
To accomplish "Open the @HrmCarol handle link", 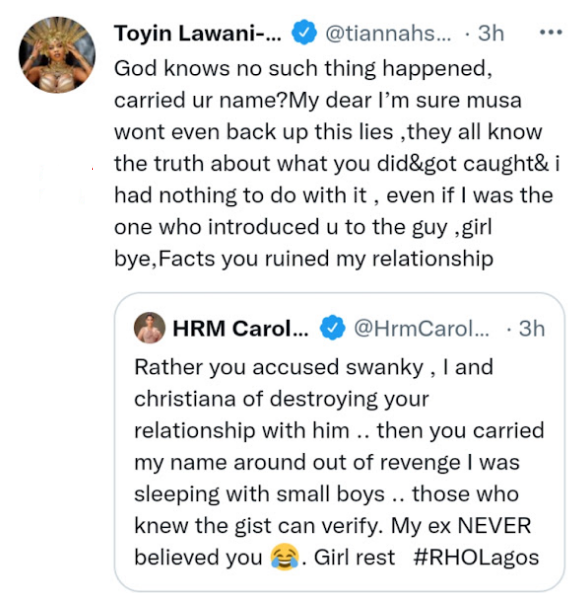I will 421,328.
